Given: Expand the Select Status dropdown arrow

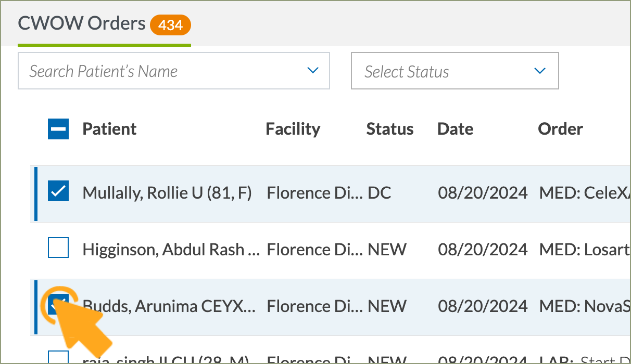Looking at the screenshot, I should click(540, 71).
